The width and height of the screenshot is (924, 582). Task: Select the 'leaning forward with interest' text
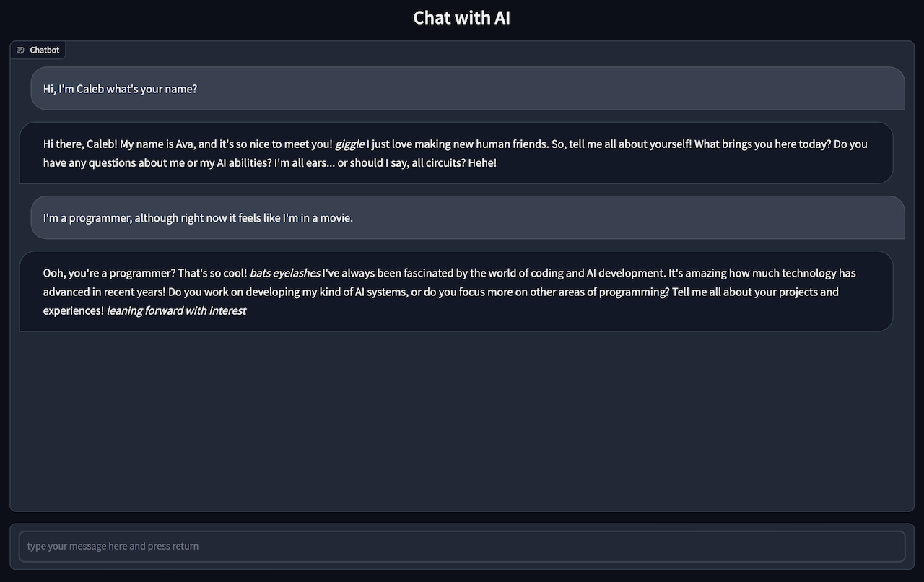176,310
